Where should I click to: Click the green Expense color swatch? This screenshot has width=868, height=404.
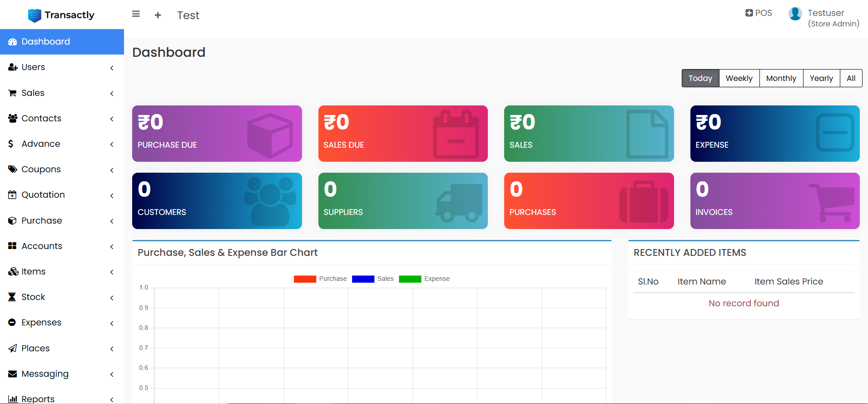[410, 279]
